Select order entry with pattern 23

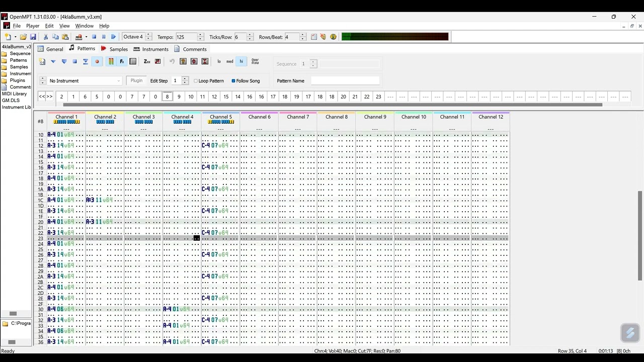click(378, 97)
